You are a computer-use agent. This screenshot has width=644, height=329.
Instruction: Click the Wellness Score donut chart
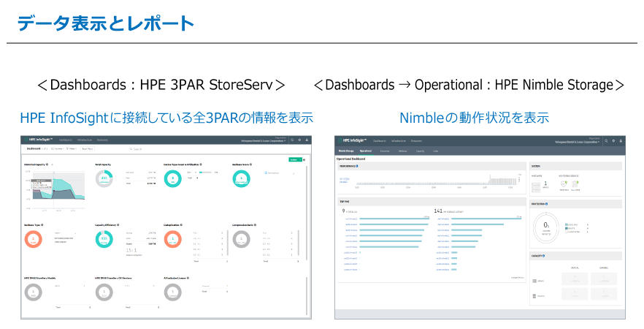(x=241, y=179)
